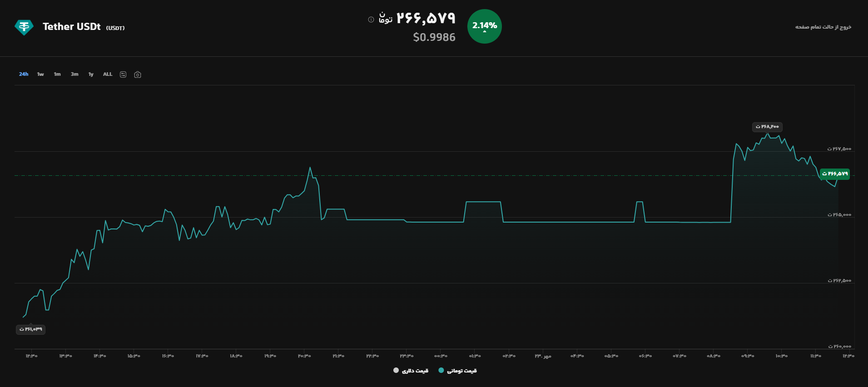The height and width of the screenshot is (387, 868).
Task: Select the 24h time range
Action: (x=24, y=74)
